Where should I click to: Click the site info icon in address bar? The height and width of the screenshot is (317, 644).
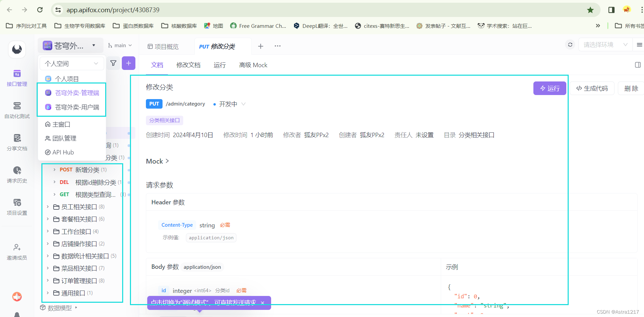(x=58, y=10)
